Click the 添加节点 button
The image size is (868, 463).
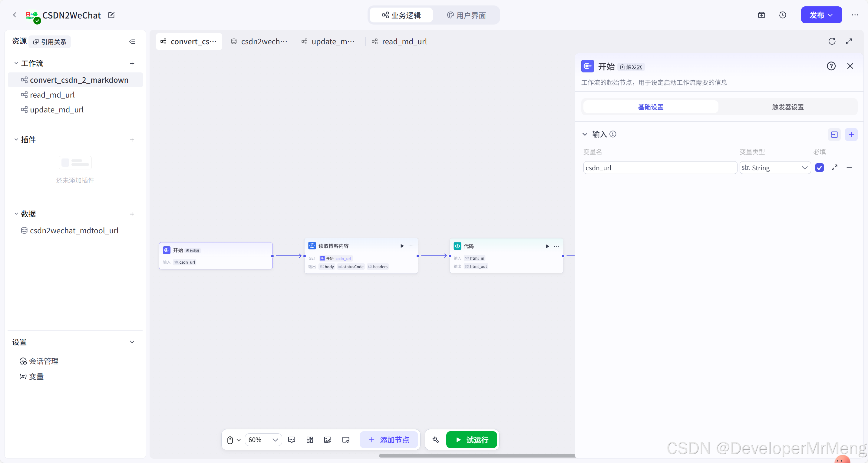(x=389, y=440)
